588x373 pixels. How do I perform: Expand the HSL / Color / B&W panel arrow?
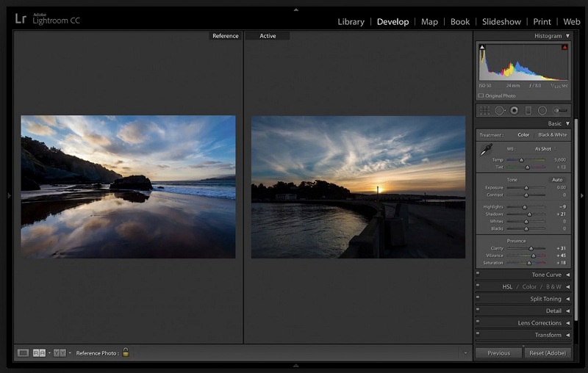567,287
